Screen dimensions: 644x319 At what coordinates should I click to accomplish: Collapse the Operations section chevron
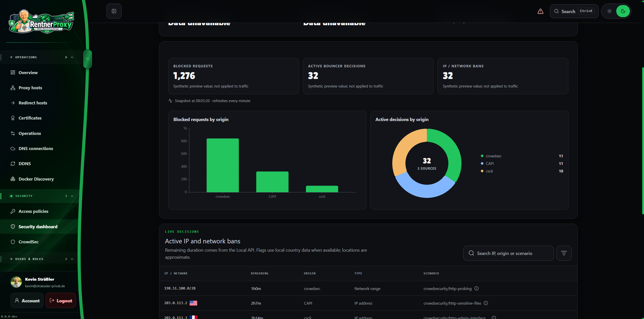click(72, 57)
